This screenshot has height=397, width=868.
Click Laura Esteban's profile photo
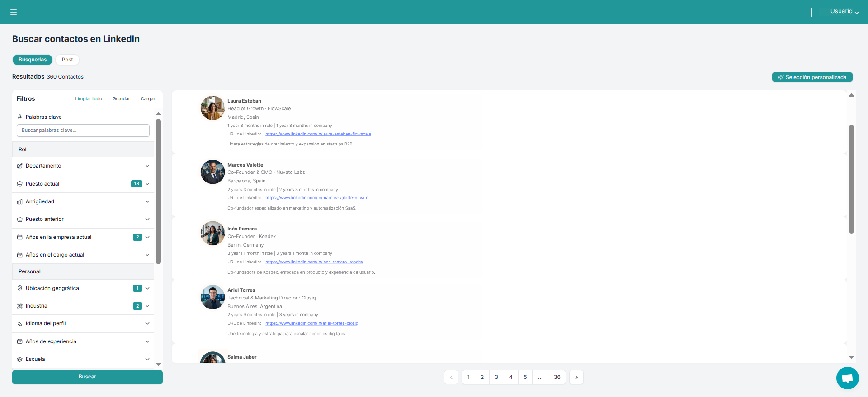pos(212,108)
